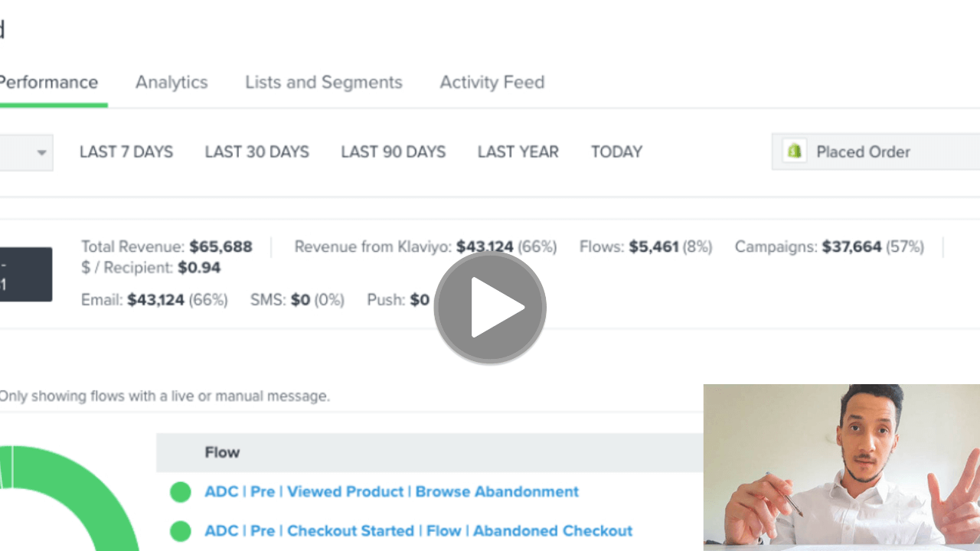
Task: Select the Last 90 Days range
Action: (x=393, y=152)
